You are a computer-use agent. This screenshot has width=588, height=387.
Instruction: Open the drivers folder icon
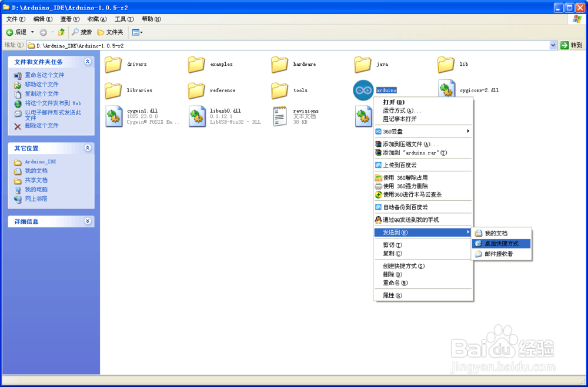(x=113, y=65)
